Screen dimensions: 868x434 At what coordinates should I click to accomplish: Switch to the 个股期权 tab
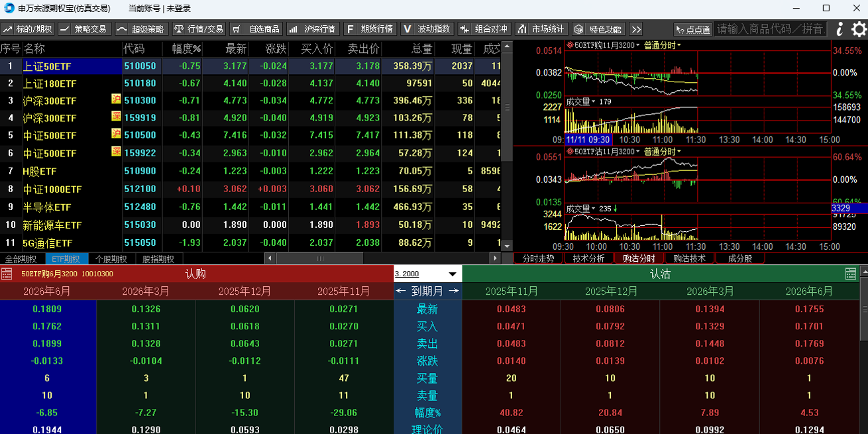111,259
